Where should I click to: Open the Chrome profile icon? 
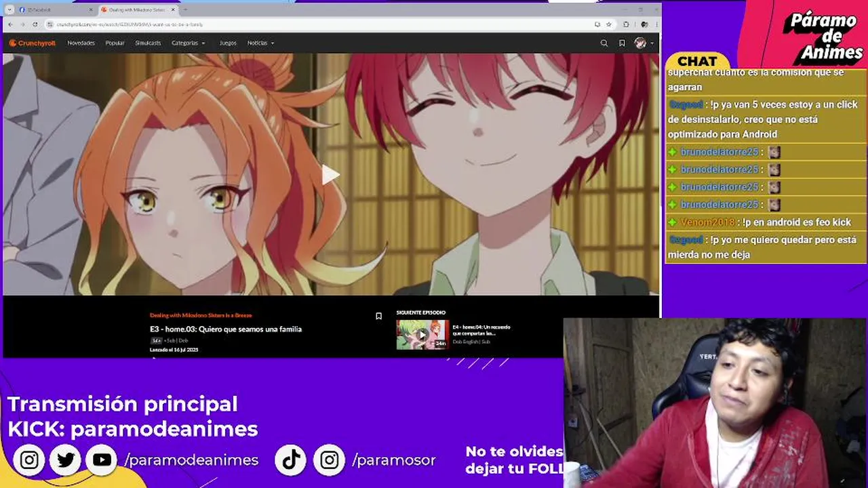point(644,24)
